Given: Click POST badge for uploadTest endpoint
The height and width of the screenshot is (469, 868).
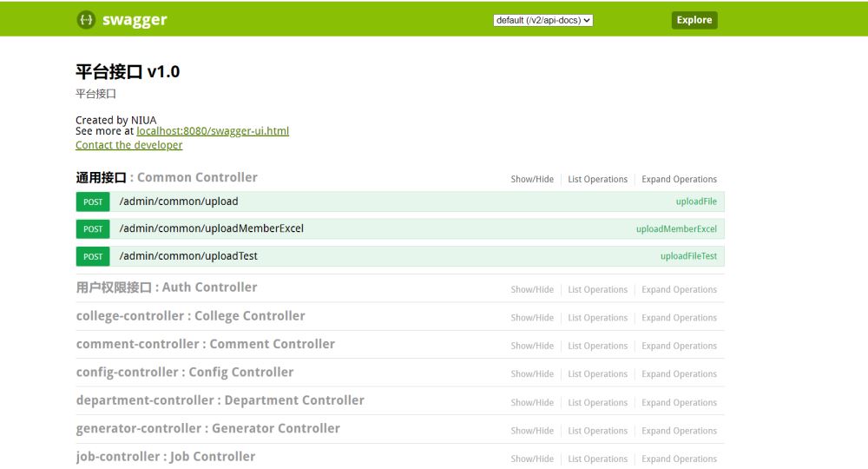Looking at the screenshot, I should coord(93,256).
